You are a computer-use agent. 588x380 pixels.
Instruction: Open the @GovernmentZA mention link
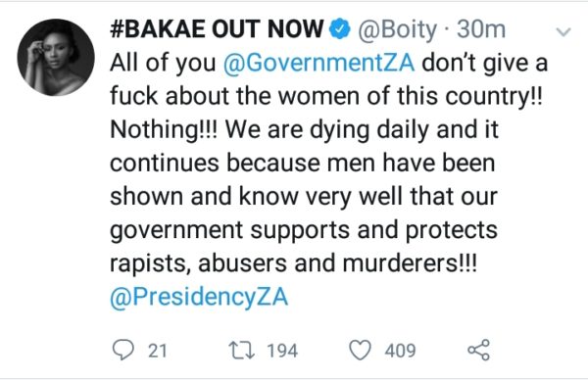click(319, 63)
